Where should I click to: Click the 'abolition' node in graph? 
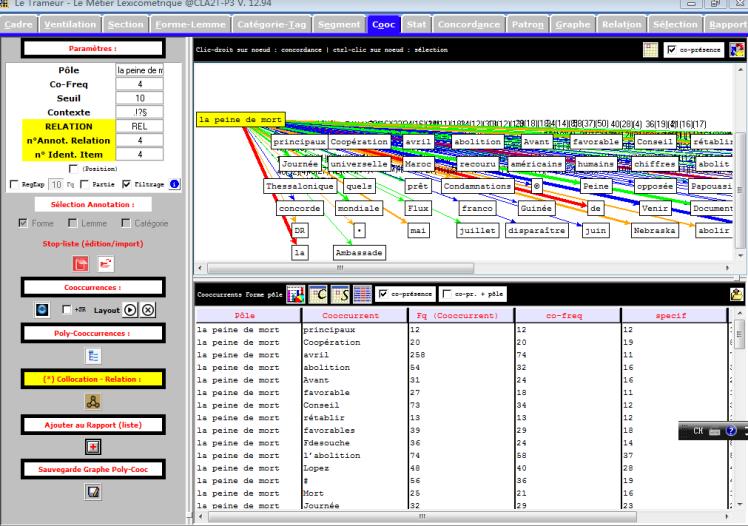[x=478, y=142]
